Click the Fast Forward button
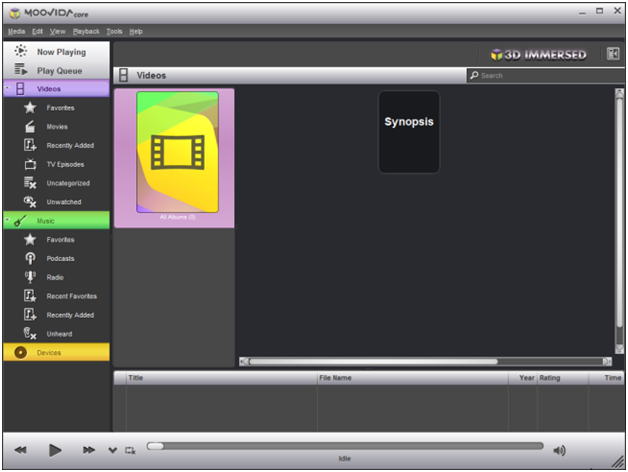Viewport: 628px width, 472px height. coord(89,450)
